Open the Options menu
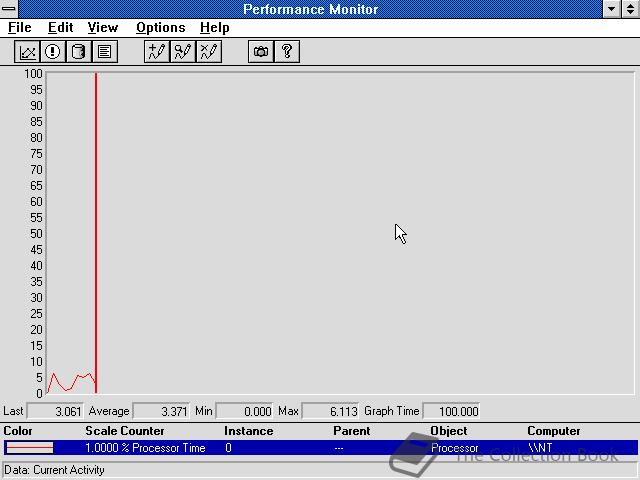Screen dimensions: 640x480 (x=160, y=28)
